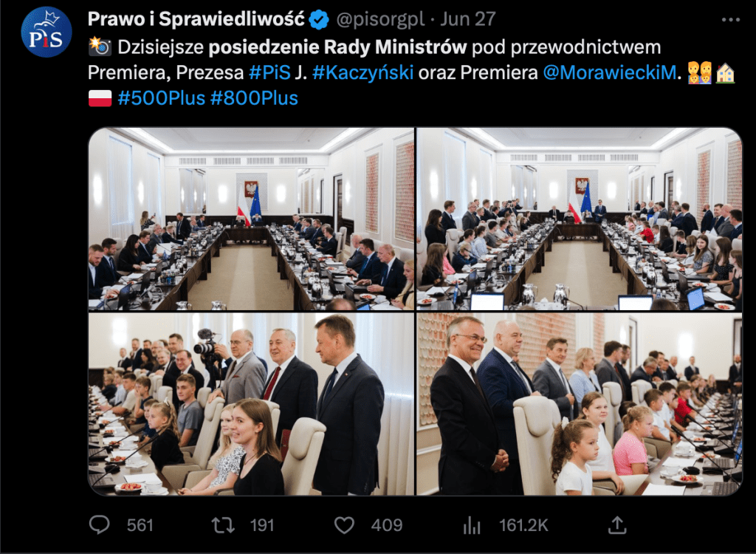Open the top-right photo with children seated

[x=579, y=219]
